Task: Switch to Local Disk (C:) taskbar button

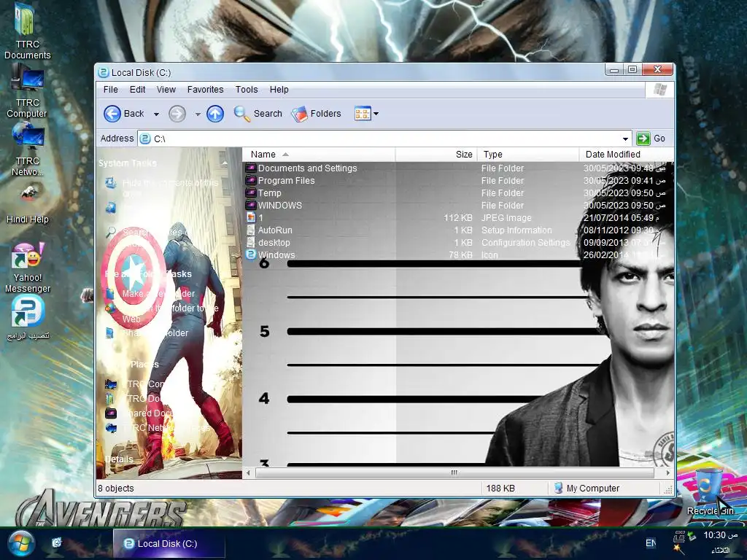Action: 169,544
